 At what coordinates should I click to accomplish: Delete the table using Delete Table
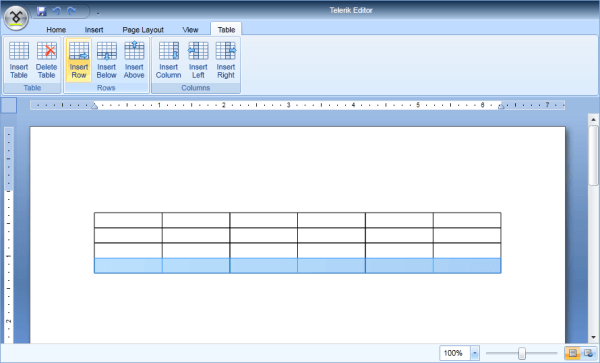(x=46, y=60)
